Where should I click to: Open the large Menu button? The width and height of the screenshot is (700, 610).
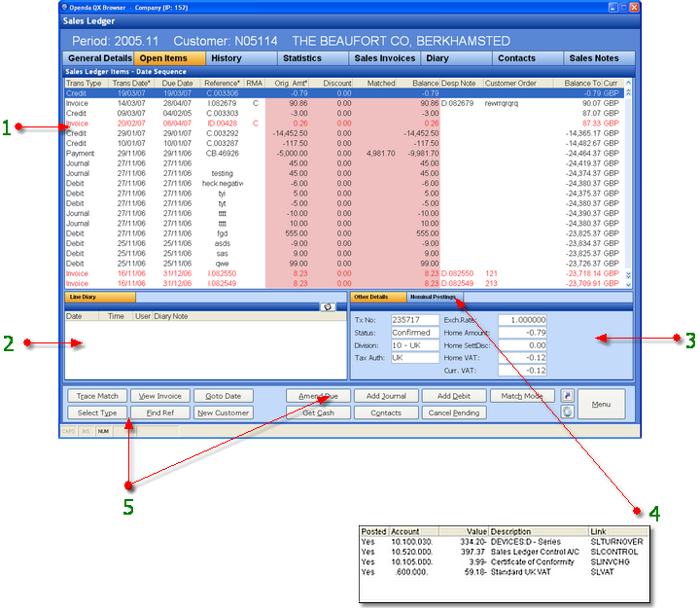pyautogui.click(x=602, y=404)
